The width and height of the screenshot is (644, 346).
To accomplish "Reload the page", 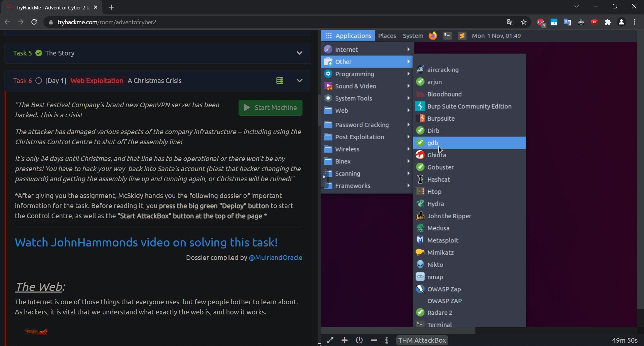I will pyautogui.click(x=34, y=22).
